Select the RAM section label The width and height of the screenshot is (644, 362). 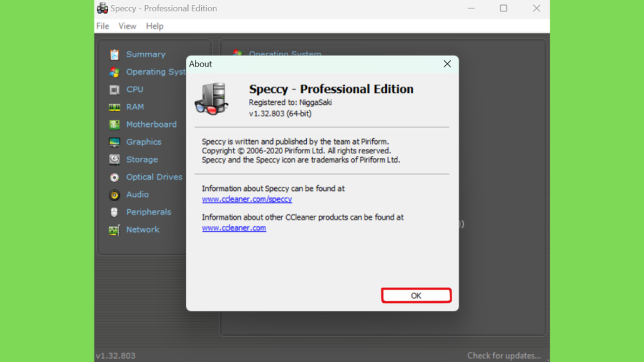(x=135, y=107)
